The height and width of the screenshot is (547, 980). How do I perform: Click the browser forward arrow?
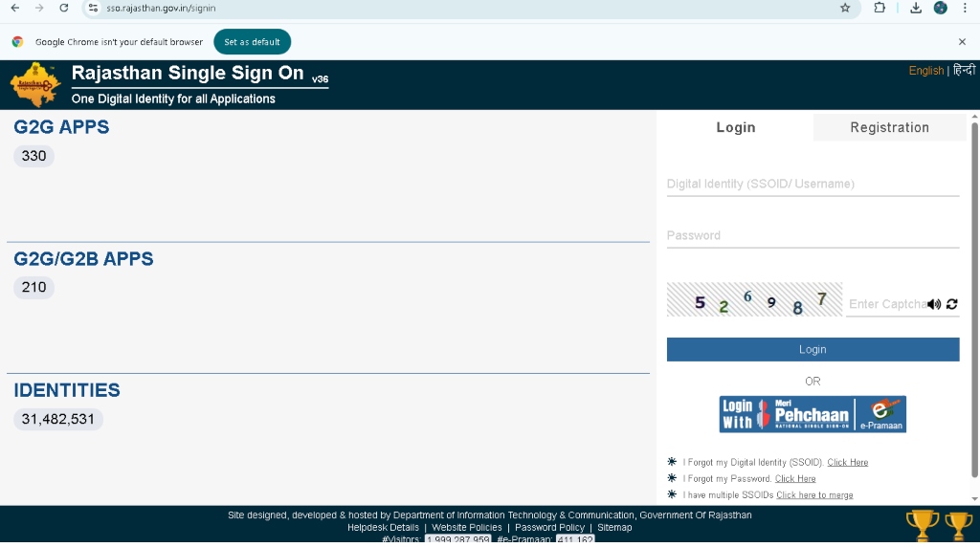click(x=39, y=8)
